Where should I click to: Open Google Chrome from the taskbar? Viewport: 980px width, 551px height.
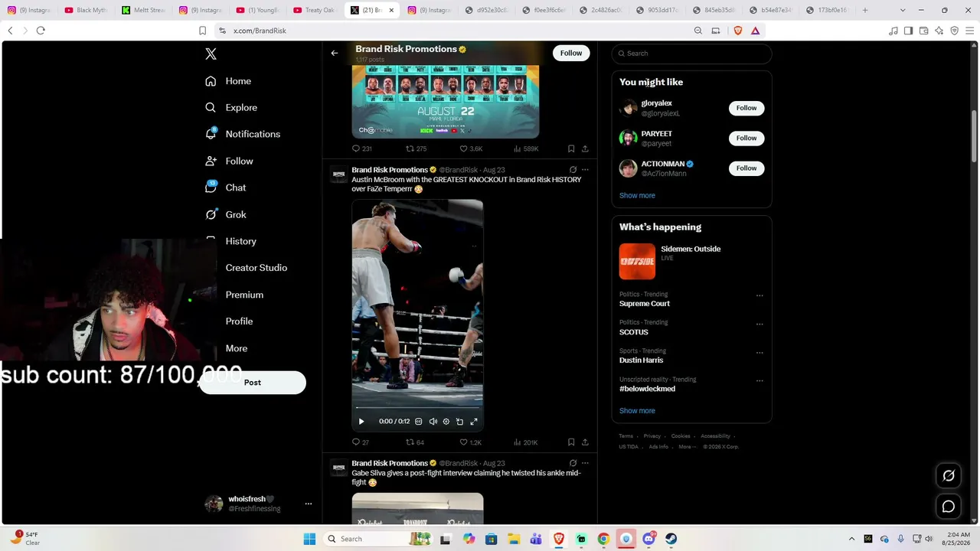603,539
